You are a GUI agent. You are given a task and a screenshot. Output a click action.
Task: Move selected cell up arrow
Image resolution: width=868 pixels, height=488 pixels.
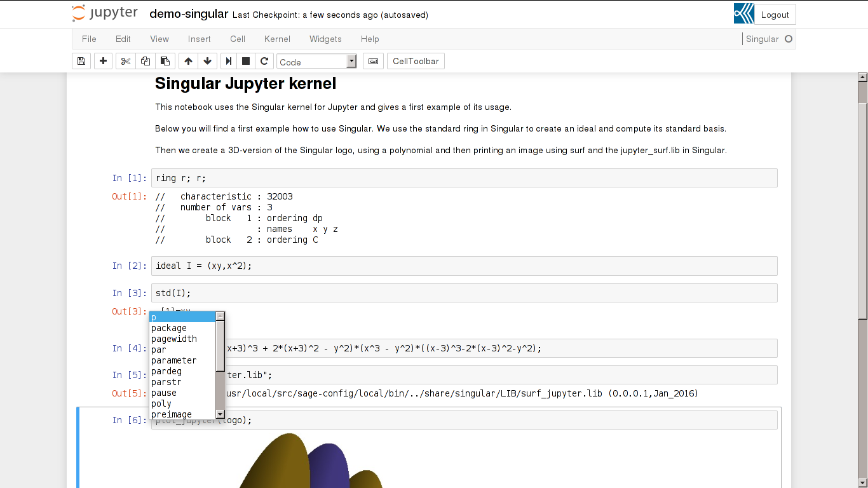point(188,61)
